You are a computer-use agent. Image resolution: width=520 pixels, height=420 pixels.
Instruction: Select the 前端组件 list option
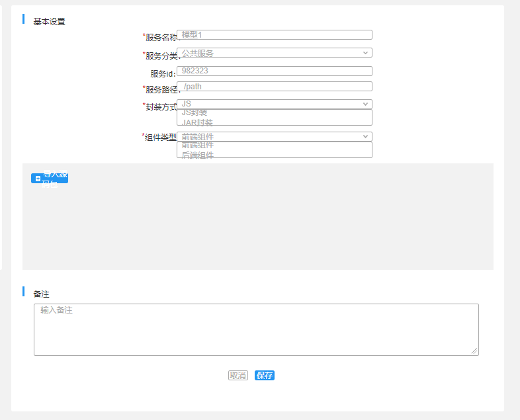point(198,146)
